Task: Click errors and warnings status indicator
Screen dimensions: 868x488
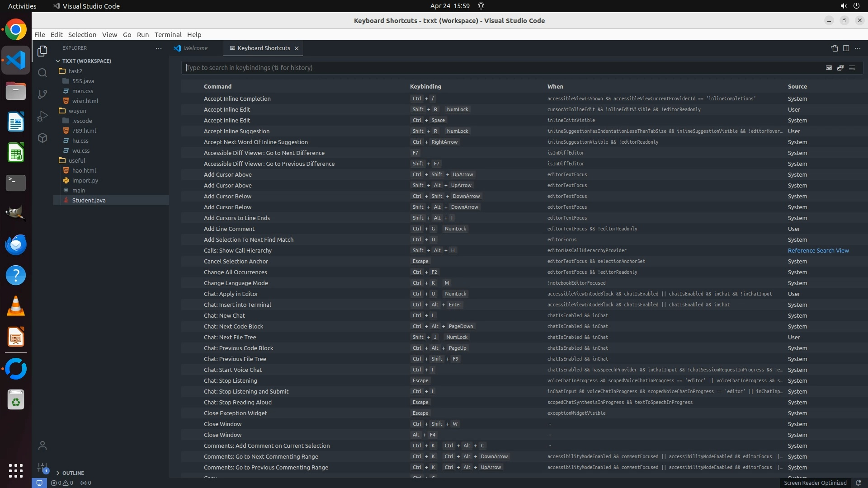Action: coord(62,483)
